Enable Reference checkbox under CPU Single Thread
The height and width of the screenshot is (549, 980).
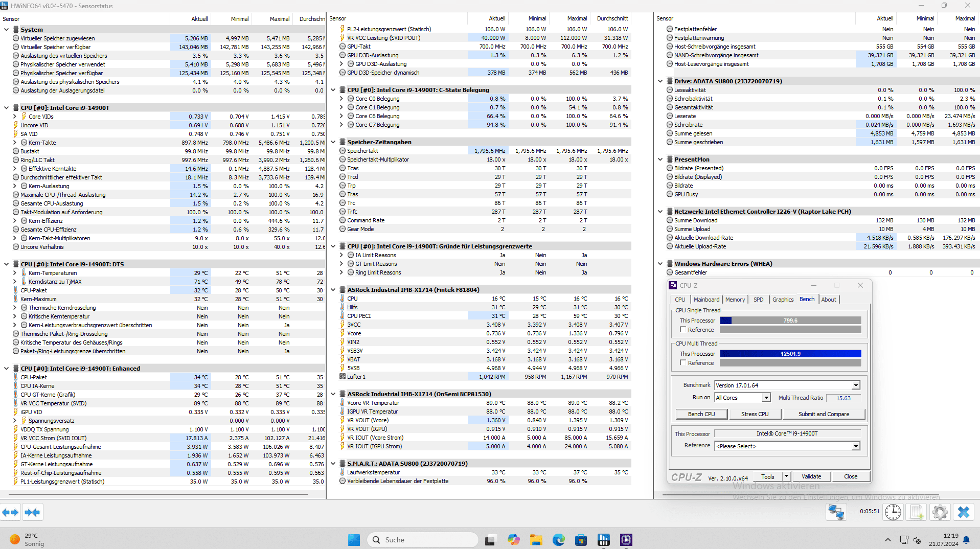[x=683, y=330]
